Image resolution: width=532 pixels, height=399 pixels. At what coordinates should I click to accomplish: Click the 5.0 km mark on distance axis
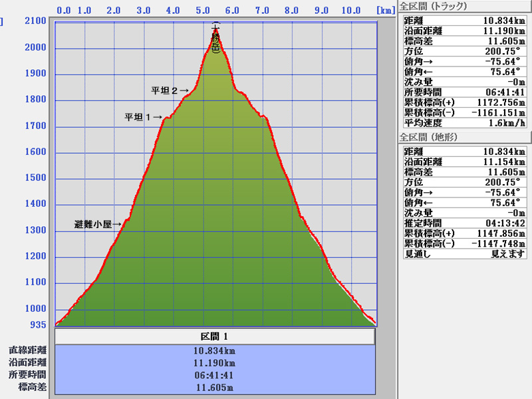coord(203,11)
